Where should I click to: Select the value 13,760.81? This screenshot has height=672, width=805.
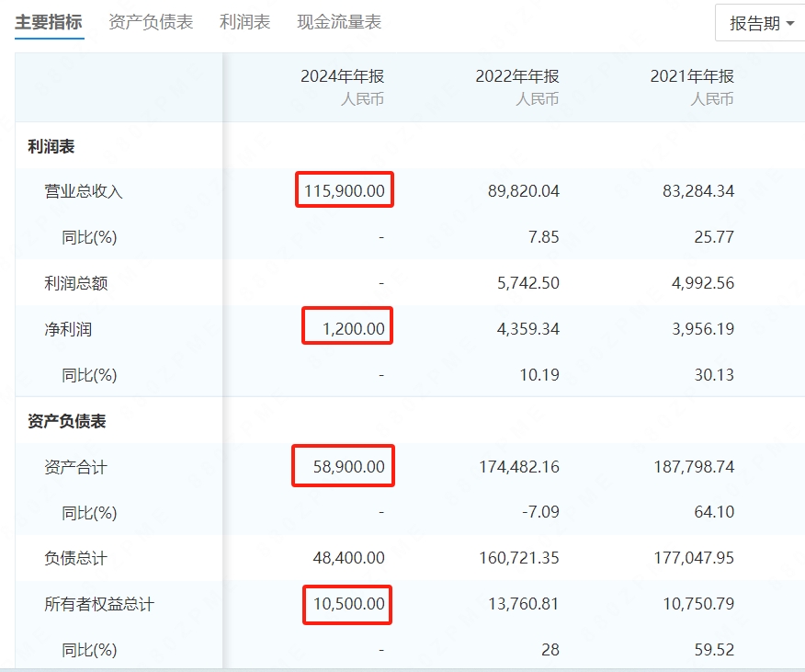[x=524, y=604]
